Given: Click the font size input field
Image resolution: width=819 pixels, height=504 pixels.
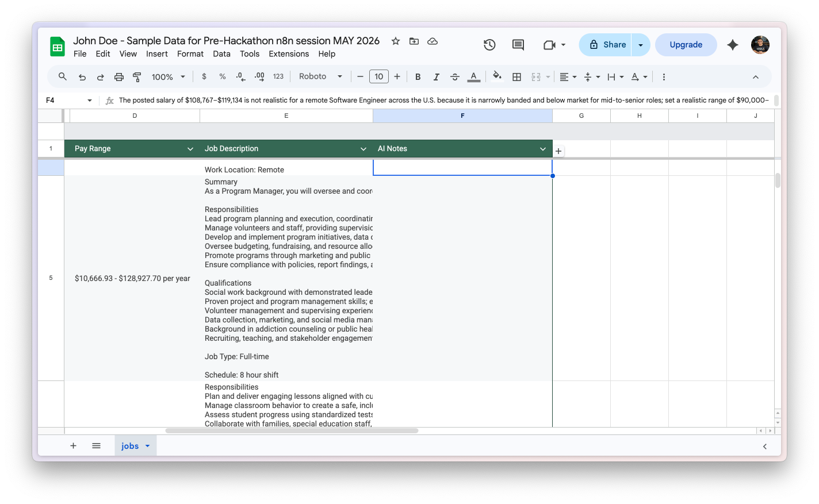Looking at the screenshot, I should point(378,76).
